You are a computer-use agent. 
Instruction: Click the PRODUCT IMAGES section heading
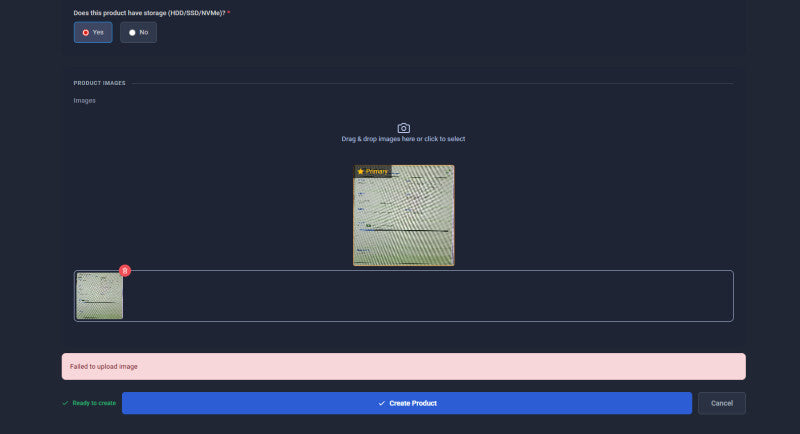click(99, 83)
